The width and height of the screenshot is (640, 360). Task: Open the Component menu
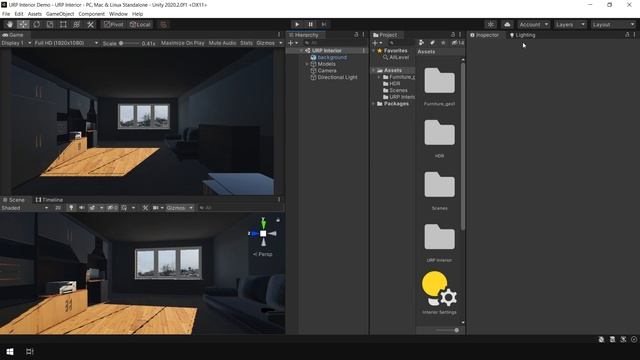point(91,14)
